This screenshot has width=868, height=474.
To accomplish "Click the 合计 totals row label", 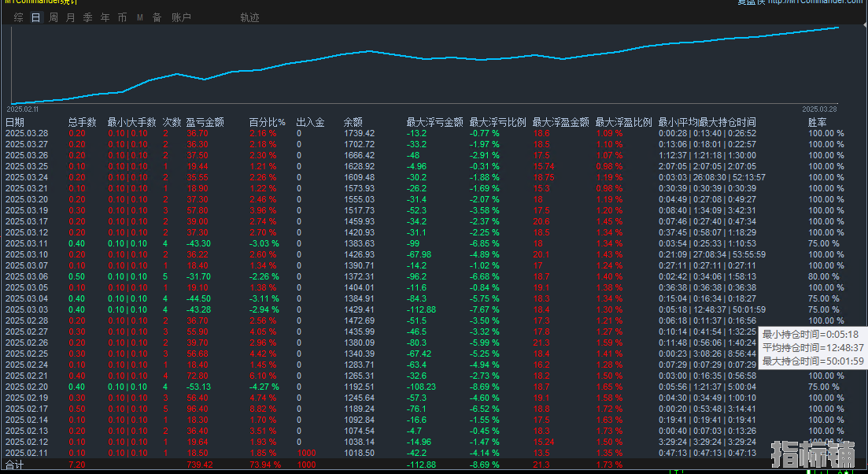I will click(x=15, y=465).
